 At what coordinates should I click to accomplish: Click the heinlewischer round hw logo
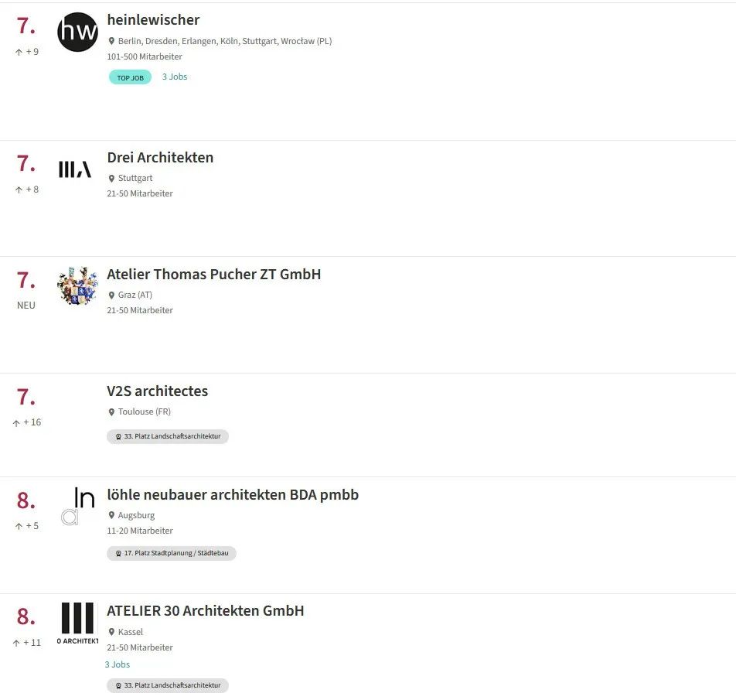77,32
